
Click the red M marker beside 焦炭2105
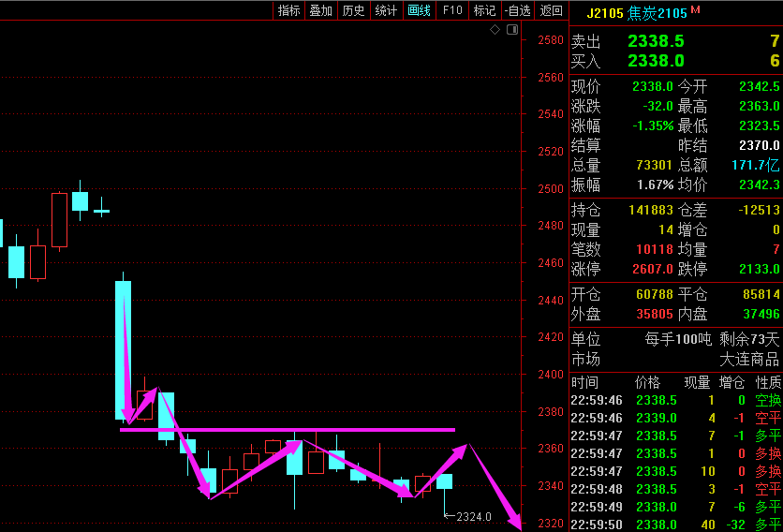click(x=695, y=11)
